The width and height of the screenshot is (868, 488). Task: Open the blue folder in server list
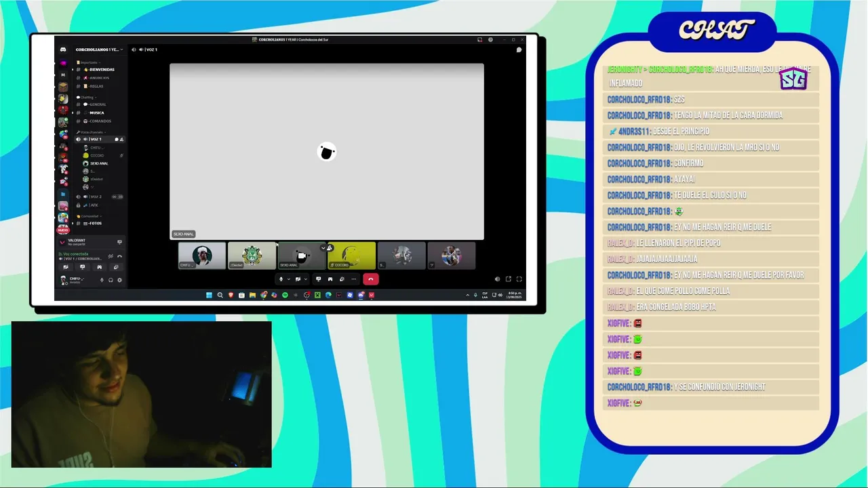point(63,195)
